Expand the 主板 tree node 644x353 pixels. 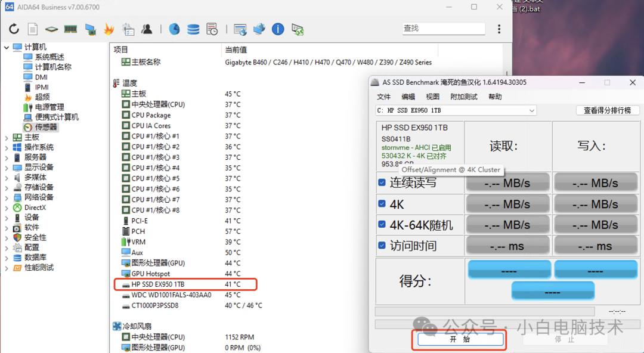click(x=6, y=137)
